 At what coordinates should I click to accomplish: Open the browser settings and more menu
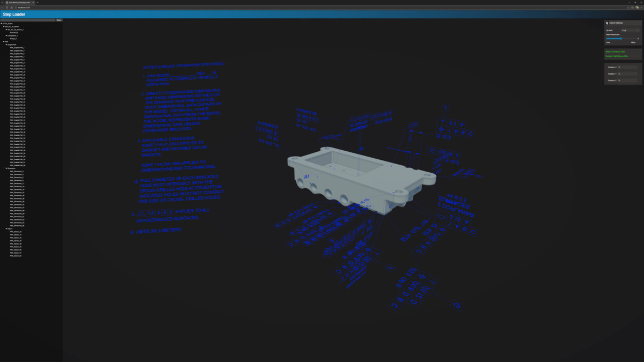641,8
